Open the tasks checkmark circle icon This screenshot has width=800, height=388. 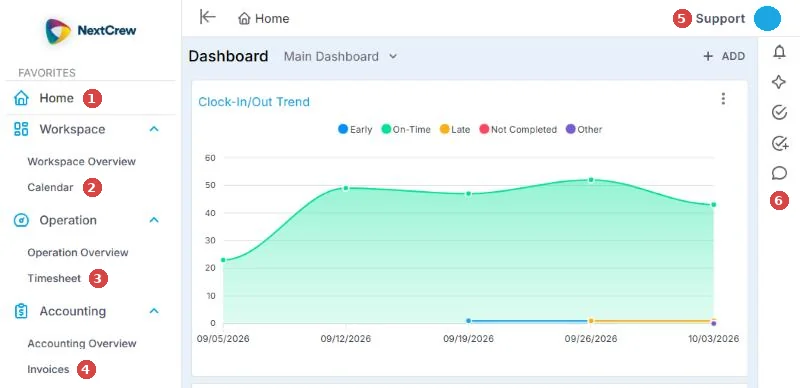(779, 112)
